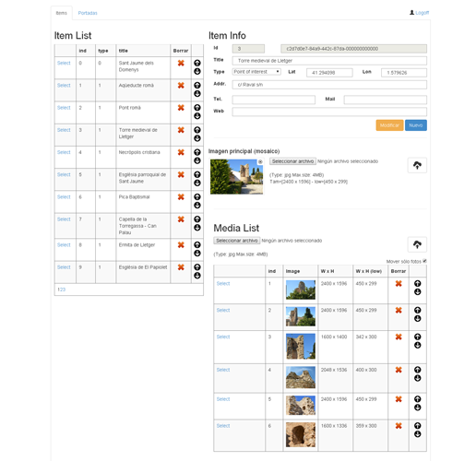The width and height of the screenshot is (476, 461).
Task: Move Pont romà item up
Action: click(x=197, y=107)
